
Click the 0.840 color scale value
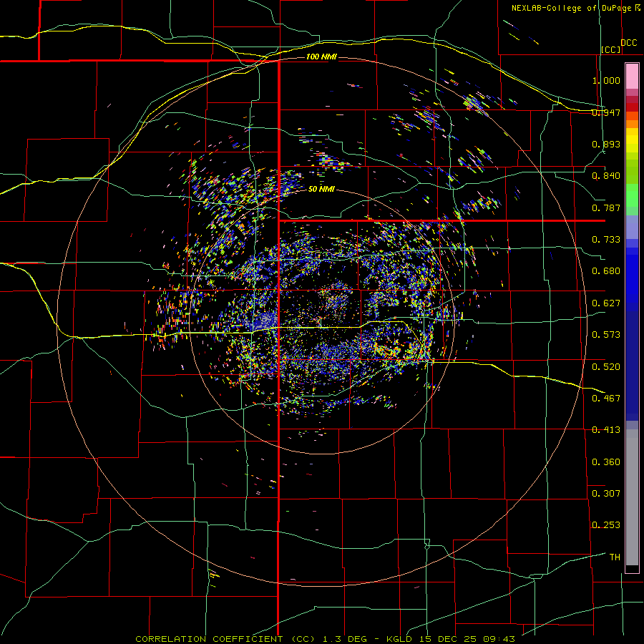(606, 176)
